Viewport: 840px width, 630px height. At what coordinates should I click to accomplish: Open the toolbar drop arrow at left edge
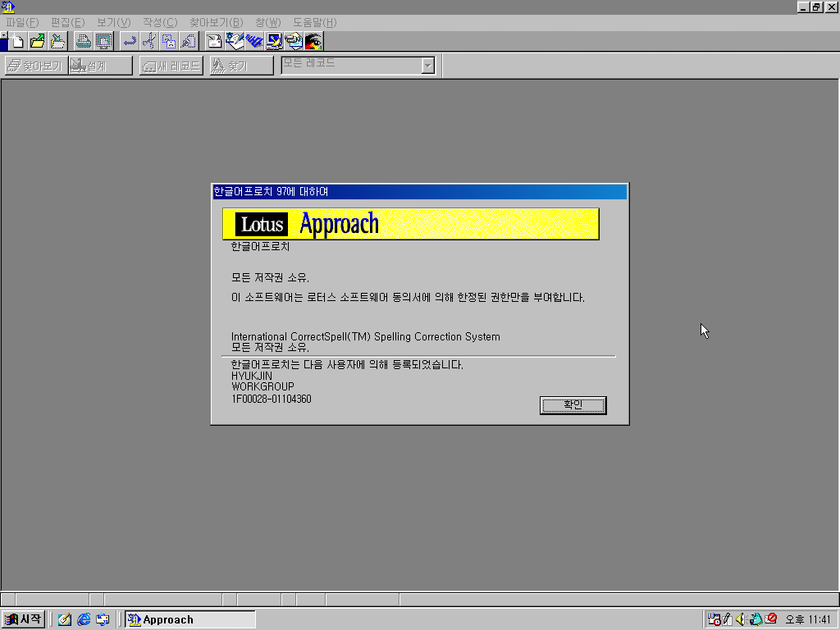[4, 35]
